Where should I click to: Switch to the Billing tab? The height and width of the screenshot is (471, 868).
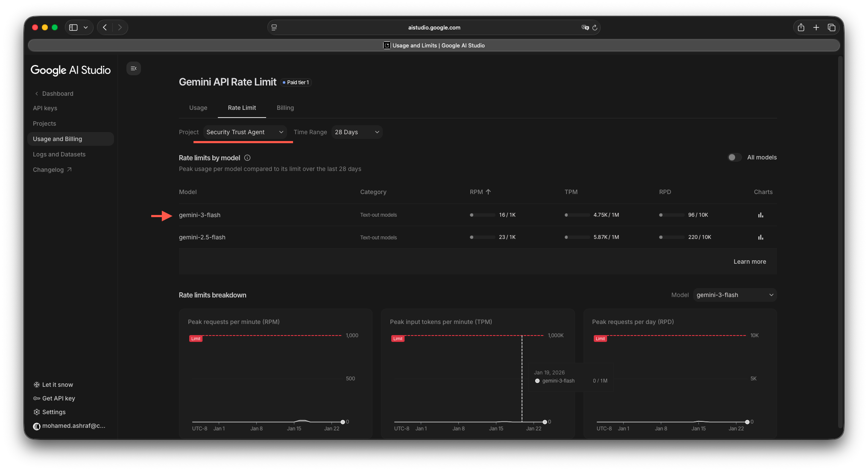click(285, 108)
